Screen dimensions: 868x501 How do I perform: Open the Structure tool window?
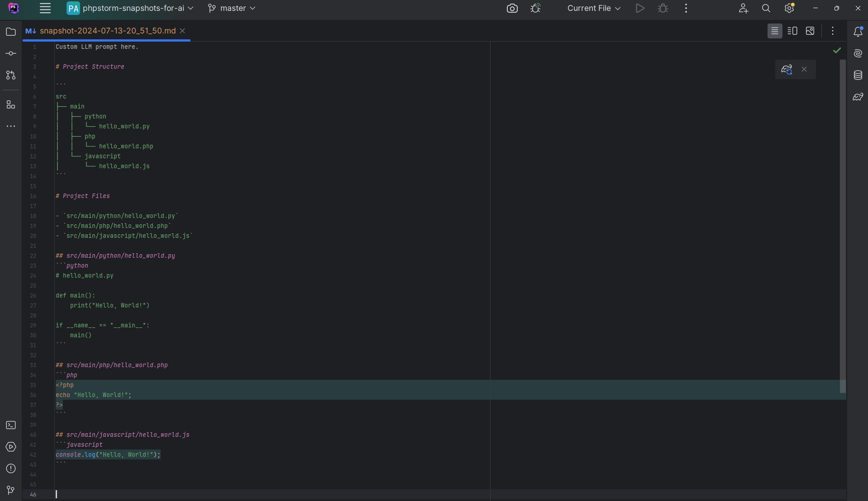pyautogui.click(x=11, y=105)
